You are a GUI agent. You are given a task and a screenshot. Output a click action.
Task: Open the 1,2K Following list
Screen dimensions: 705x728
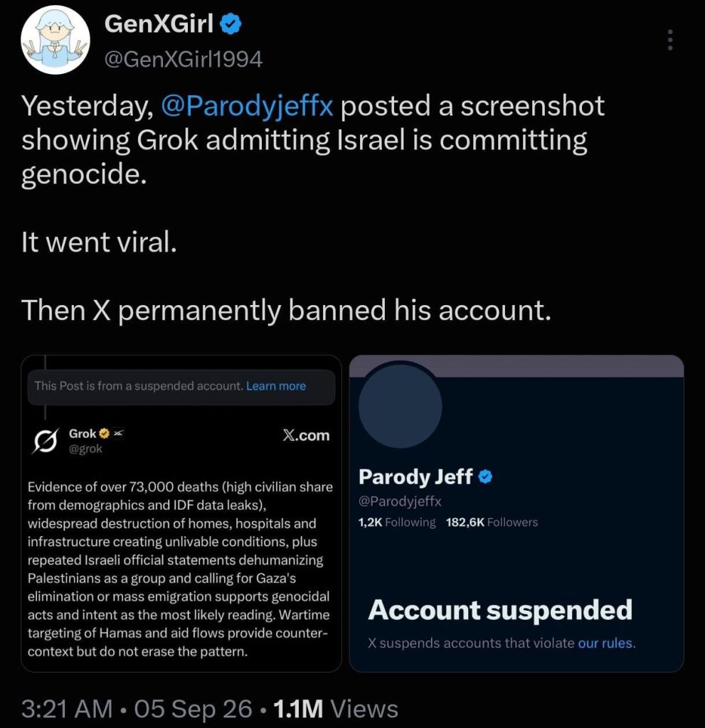coord(397,523)
